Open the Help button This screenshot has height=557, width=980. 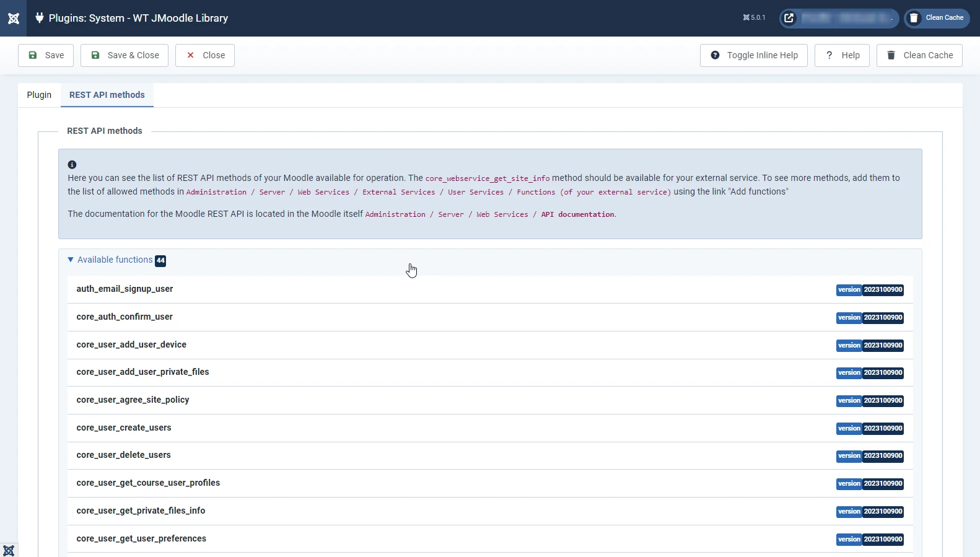click(x=842, y=55)
